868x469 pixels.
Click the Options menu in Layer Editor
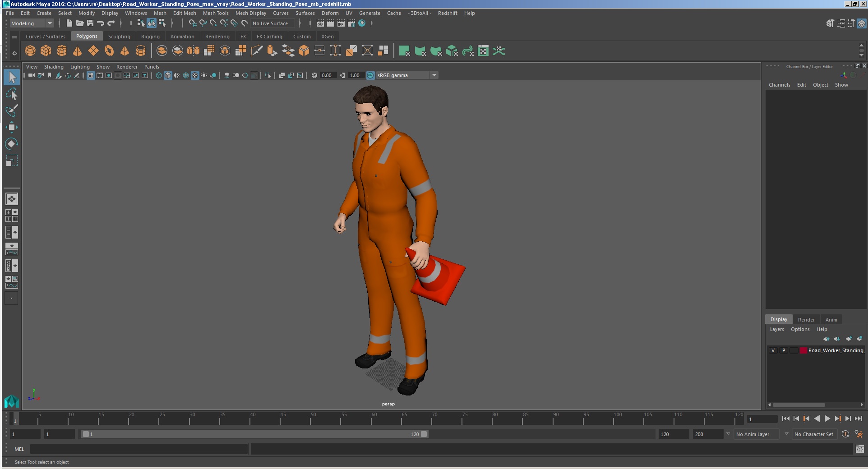pyautogui.click(x=800, y=329)
